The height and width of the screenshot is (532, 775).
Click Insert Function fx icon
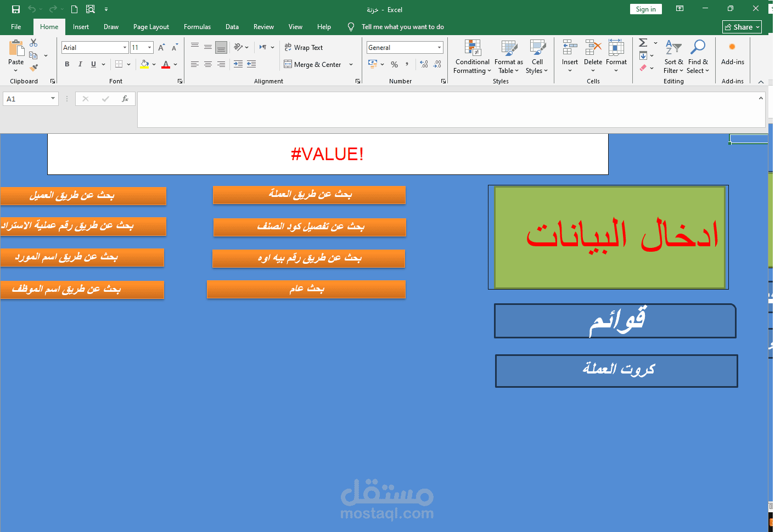tap(125, 99)
